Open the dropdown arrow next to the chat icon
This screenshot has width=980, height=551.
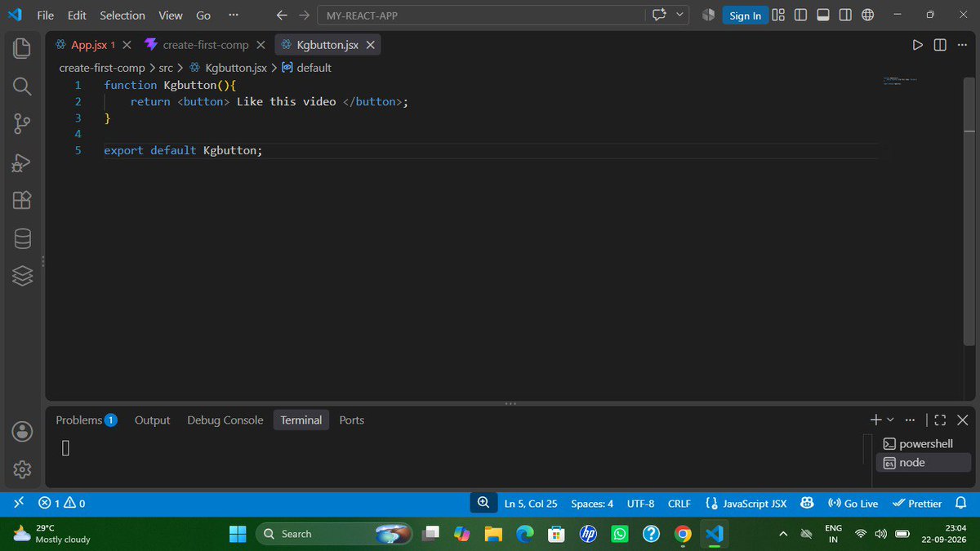(x=679, y=15)
